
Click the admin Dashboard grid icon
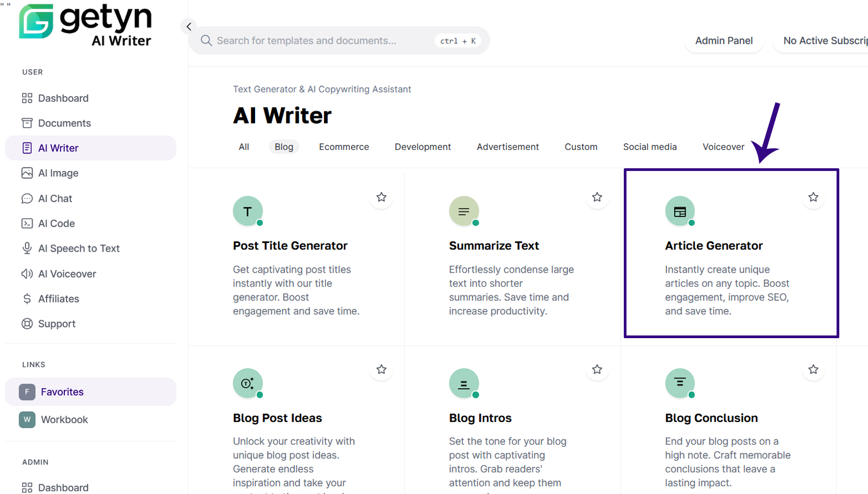27,488
